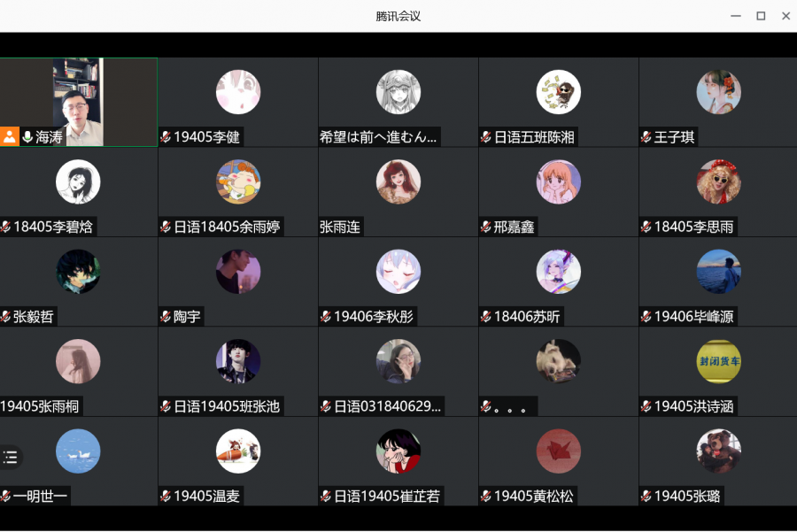This screenshot has width=797, height=532.
Task: Select 海涛's live video tile
Action: tap(79, 102)
